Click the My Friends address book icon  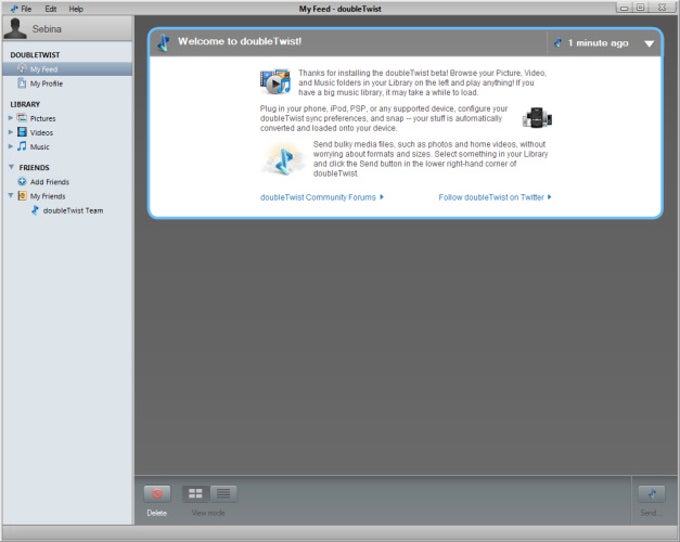click(22, 196)
